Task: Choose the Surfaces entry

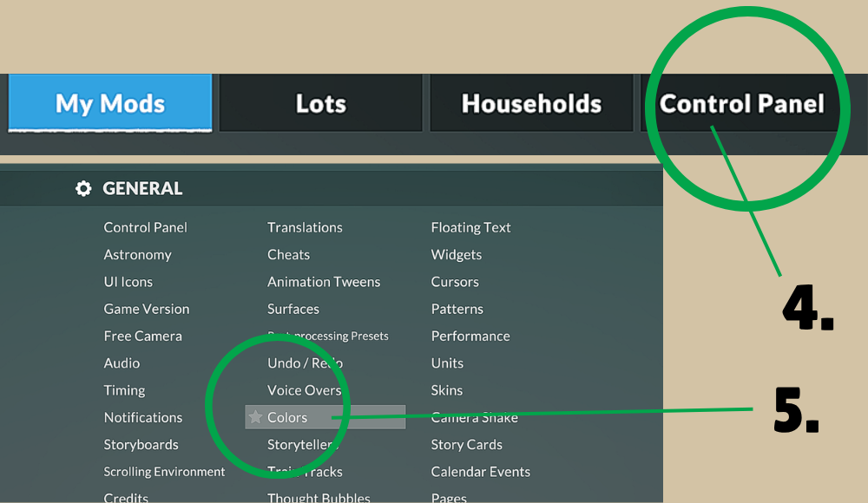Action: coord(293,309)
